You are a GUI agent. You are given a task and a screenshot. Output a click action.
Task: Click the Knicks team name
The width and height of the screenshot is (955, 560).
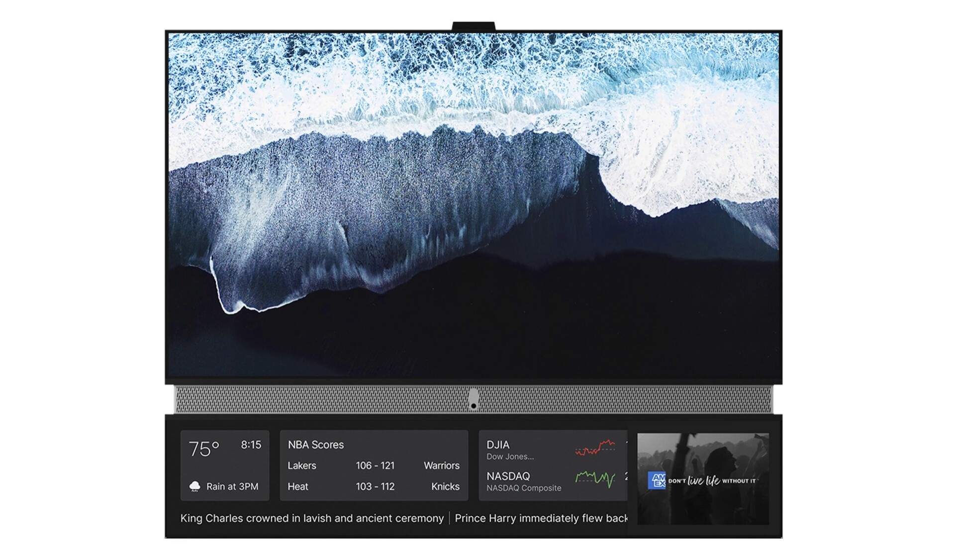[445, 486]
